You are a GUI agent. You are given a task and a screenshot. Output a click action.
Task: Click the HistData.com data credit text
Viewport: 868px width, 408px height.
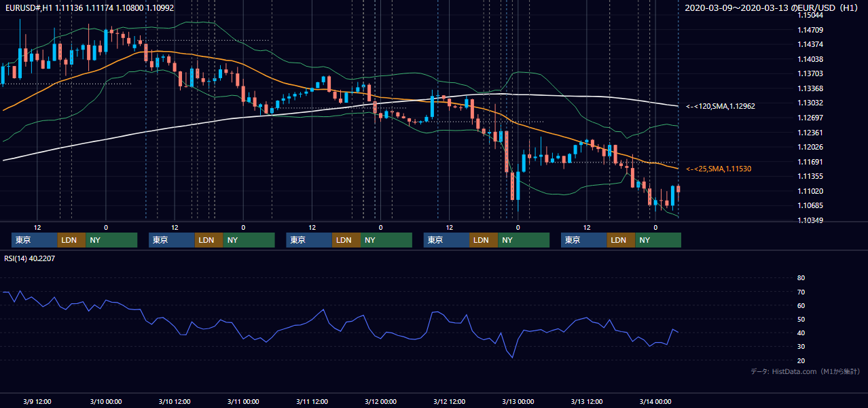(806, 371)
